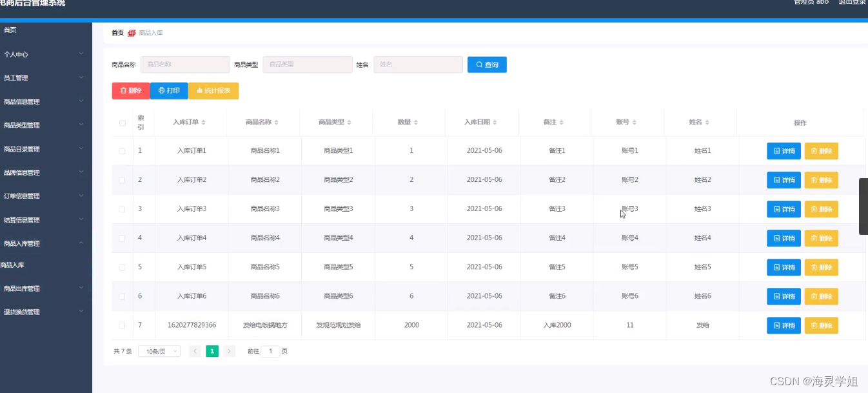Click 退出登录 in the top bar
Viewport: 868px width, 393px height.
852,3
